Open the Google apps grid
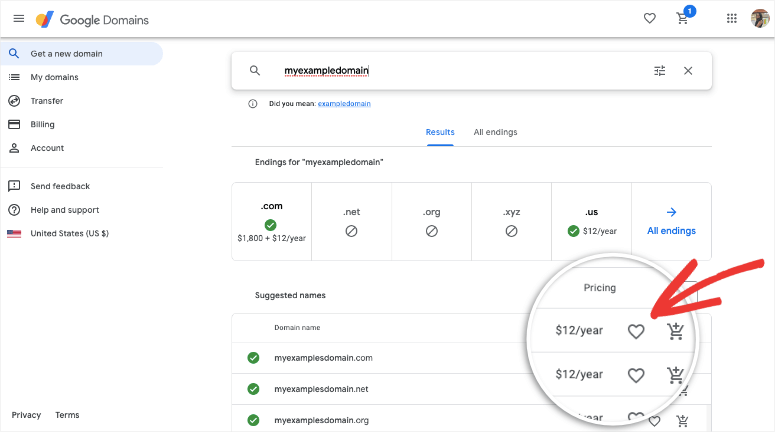This screenshot has height=432, width=775. click(x=732, y=18)
